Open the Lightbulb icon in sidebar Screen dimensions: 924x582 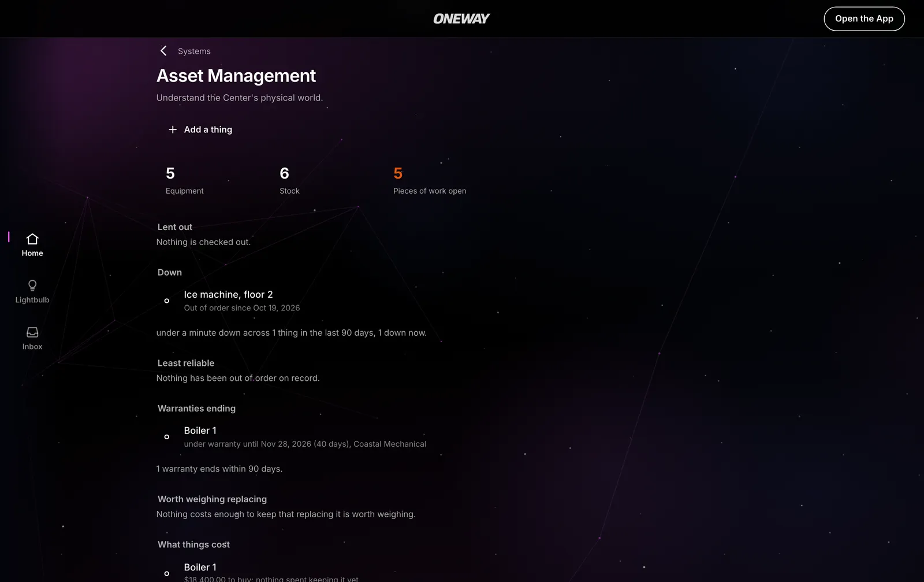[32, 286]
